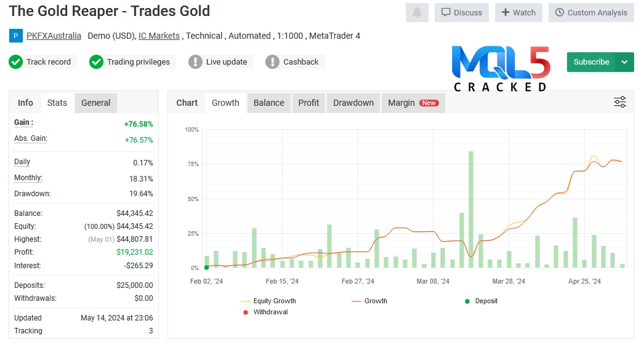Click the Monthly label
The width and height of the screenshot is (644, 350).
pyautogui.click(x=28, y=178)
